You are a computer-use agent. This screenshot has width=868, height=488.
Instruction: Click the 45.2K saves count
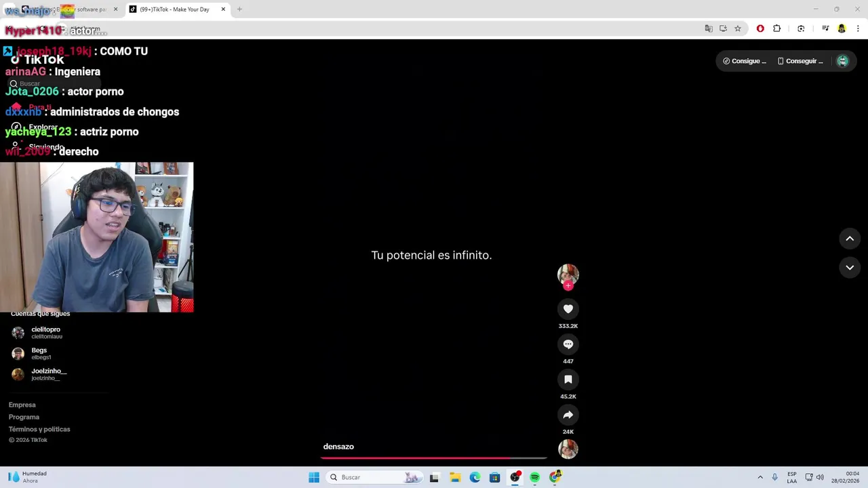pyautogui.click(x=568, y=396)
